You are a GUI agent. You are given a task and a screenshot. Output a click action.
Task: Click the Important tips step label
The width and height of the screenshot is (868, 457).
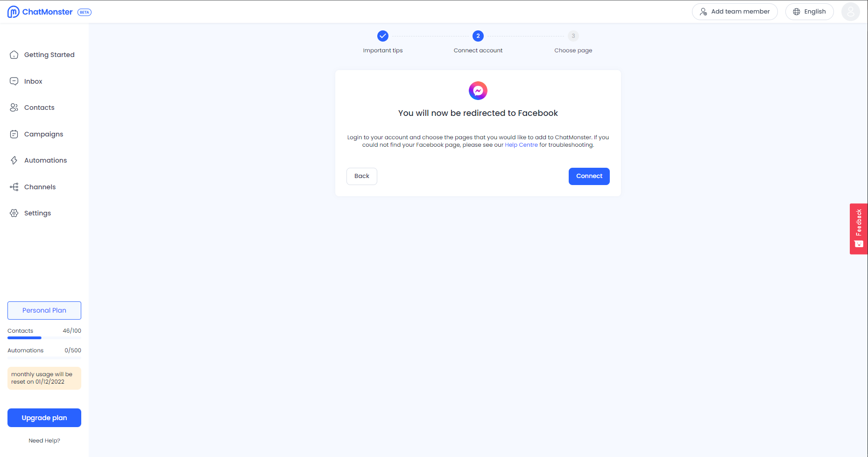coord(383,50)
